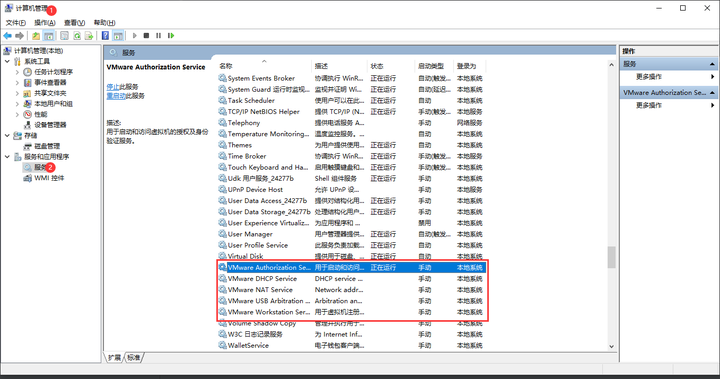Click the green Restart Service icon
The width and height of the screenshot is (720, 379).
tap(171, 35)
